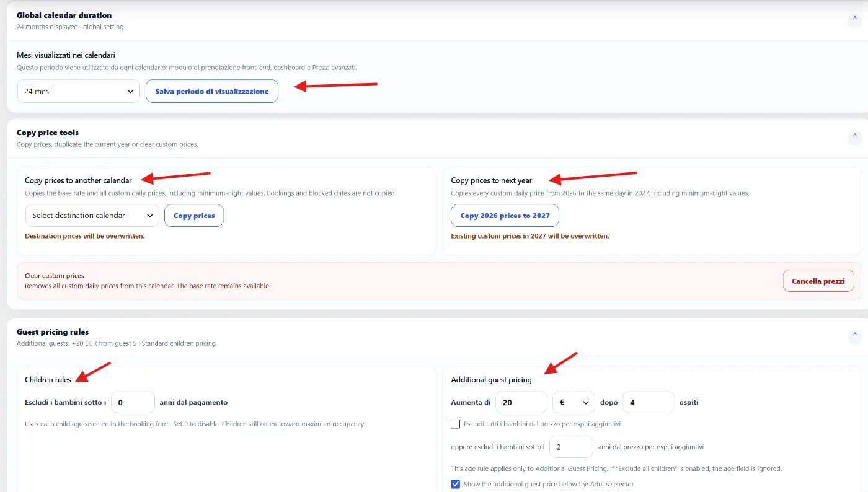Click the Global calendar duration heading
This screenshot has height=492, width=868.
click(64, 15)
